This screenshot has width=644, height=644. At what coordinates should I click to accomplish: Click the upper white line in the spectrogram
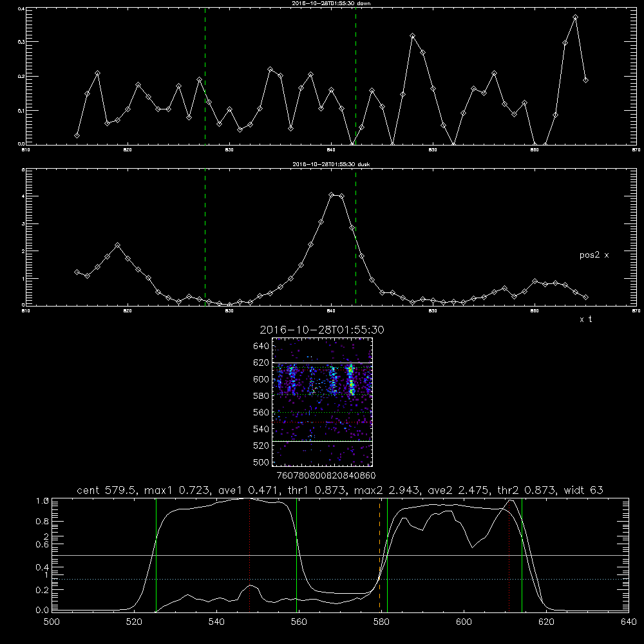pyautogui.click(x=323, y=363)
